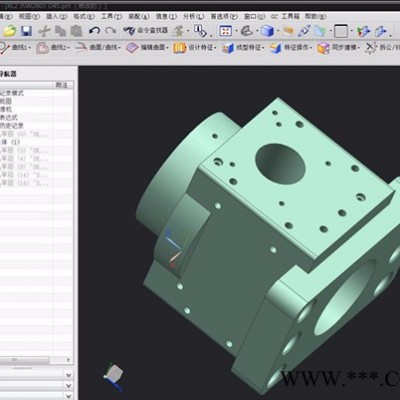Select the 历史记录 navigator row
This screenshot has width=400, height=400.
coord(36,126)
